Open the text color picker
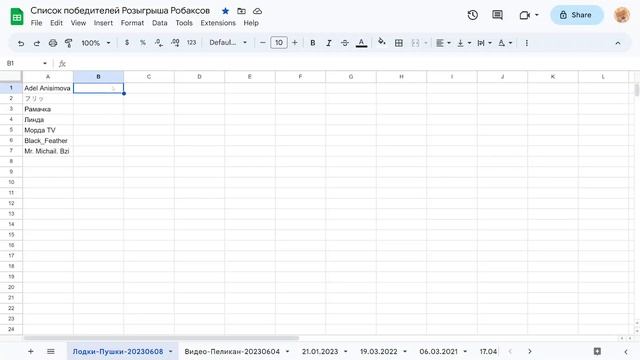Screen dimensions: 640x360 pos(361,43)
